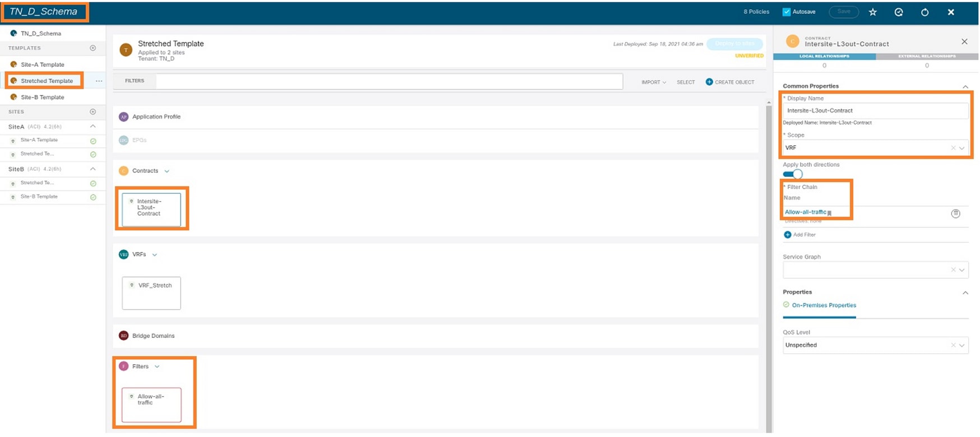Switch to Local Relationships tab

coord(824,57)
